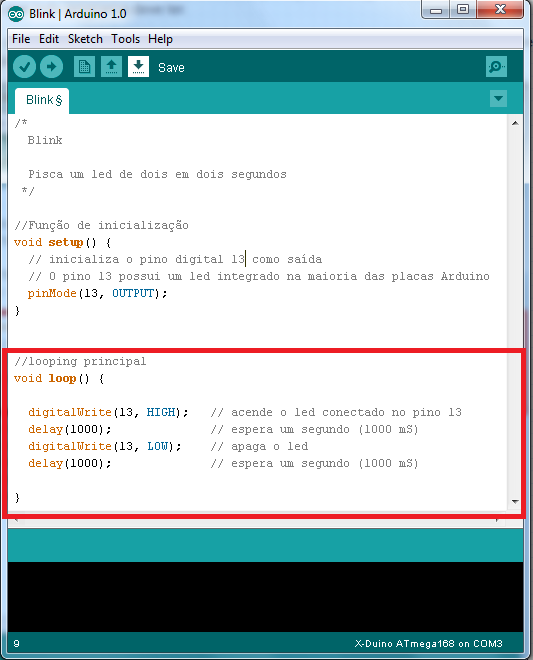
Task: Click the Arduino logo in title bar
Action: click(x=16, y=14)
